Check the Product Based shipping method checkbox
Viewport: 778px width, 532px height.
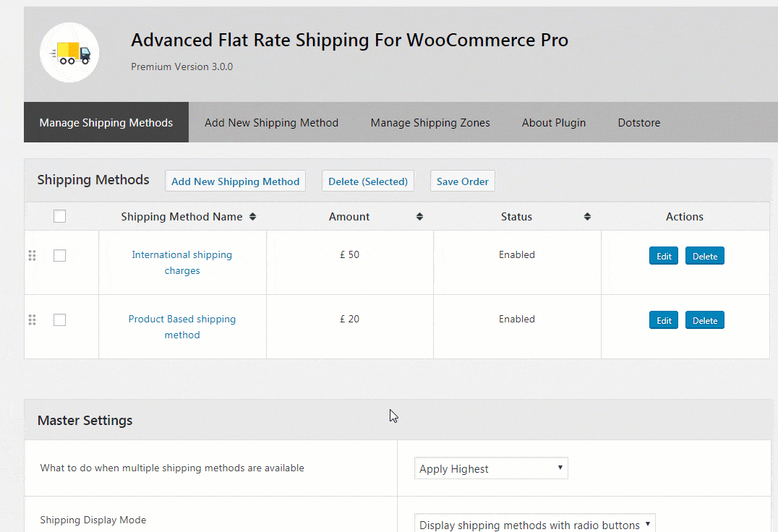pos(60,319)
